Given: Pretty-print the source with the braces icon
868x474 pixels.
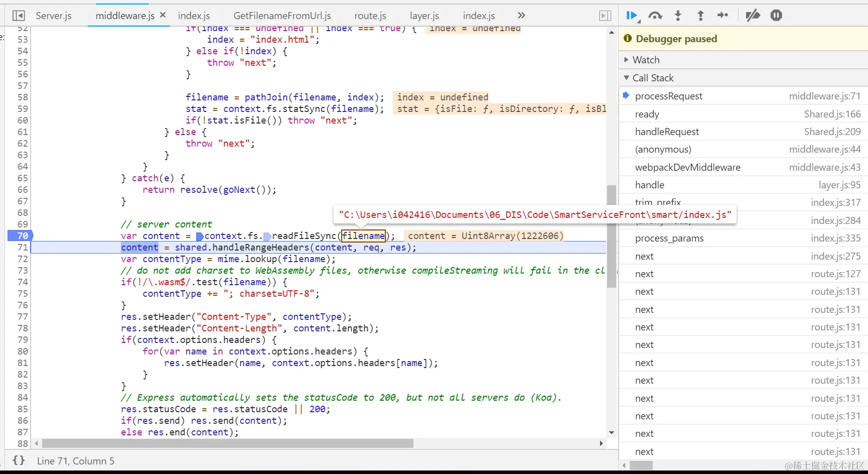Looking at the screenshot, I should click(19, 460).
